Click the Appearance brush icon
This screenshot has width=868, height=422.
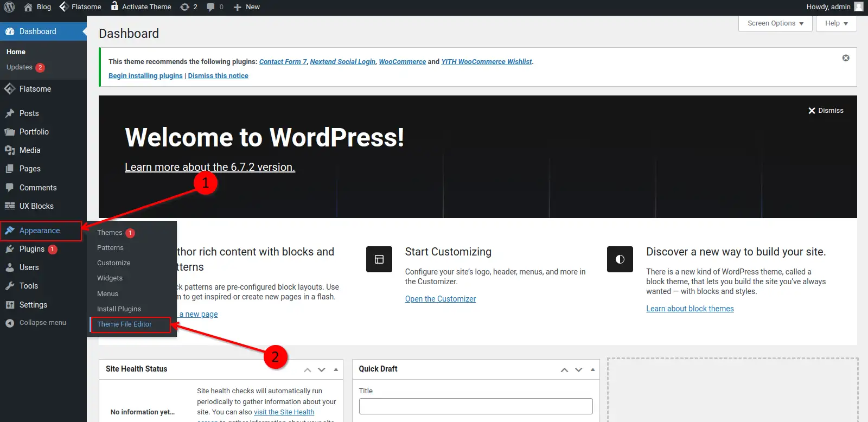click(x=10, y=231)
